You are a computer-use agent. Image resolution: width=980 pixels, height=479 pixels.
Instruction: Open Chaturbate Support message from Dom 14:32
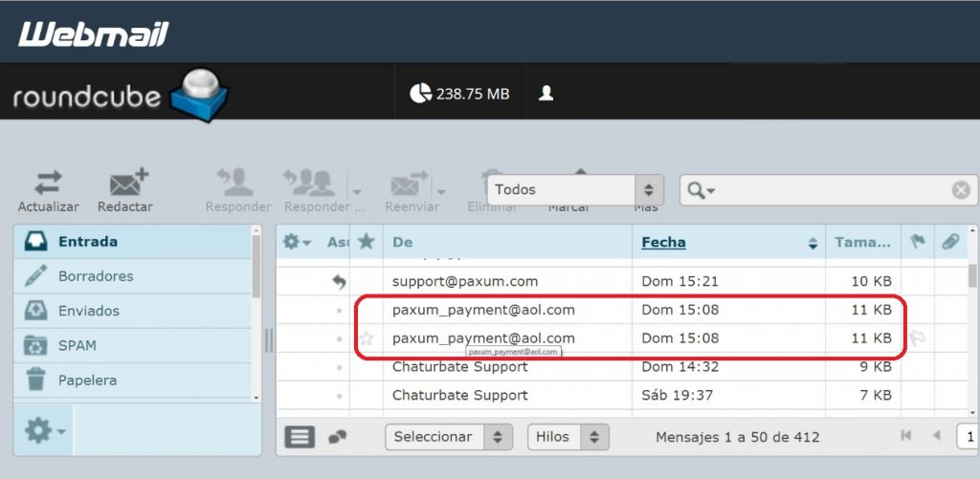coord(460,366)
